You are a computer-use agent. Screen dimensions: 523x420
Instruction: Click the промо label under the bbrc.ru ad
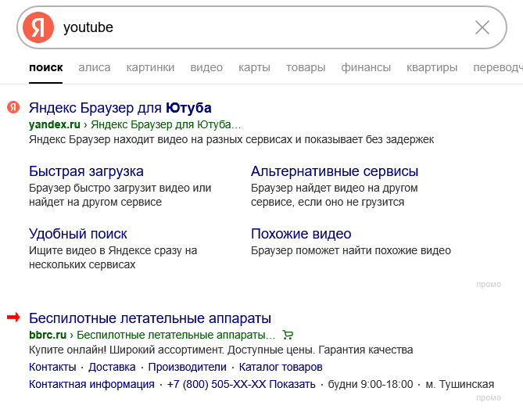489,397
